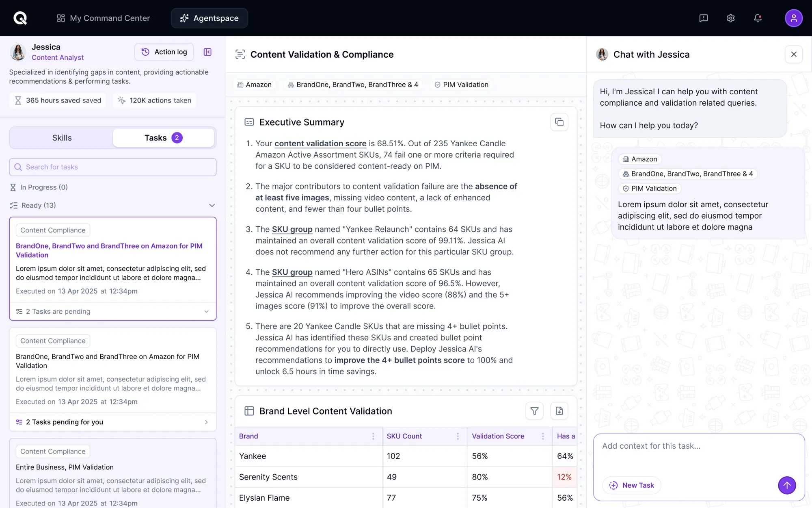The image size is (812, 508).
Task: Click the 80% validation score cell
Action: [x=509, y=477]
